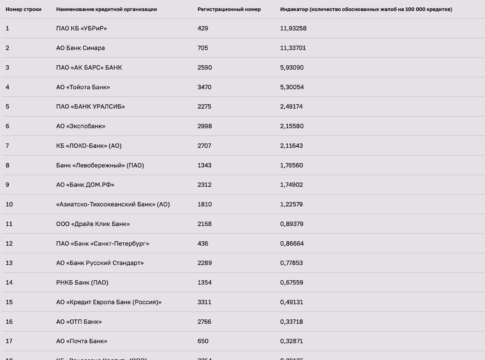485x360 pixels.
Task: Select ПАО «БАНК УРАЛСИБ» row
Action: point(243,107)
